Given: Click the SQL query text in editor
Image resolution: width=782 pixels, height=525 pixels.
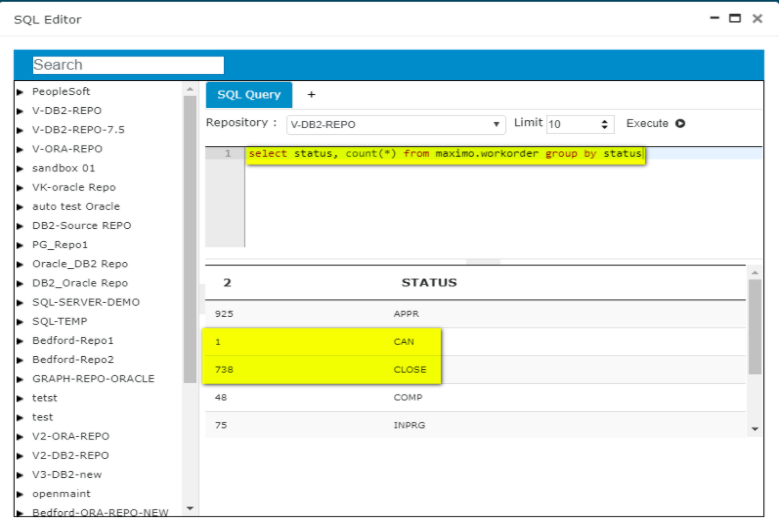Looking at the screenshot, I should coord(445,154).
